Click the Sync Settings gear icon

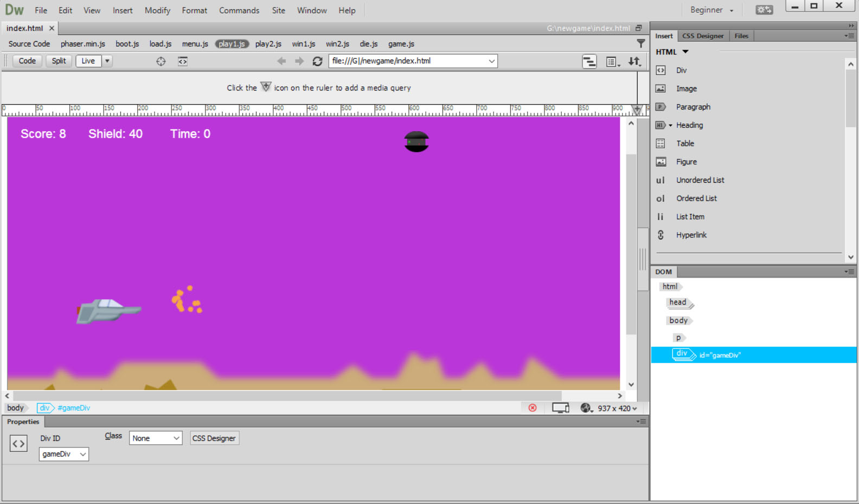coord(764,10)
